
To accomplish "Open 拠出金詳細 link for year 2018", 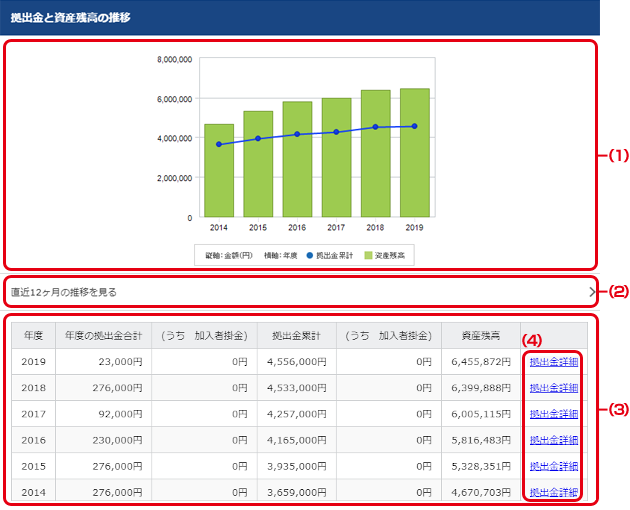I will tap(553, 388).
